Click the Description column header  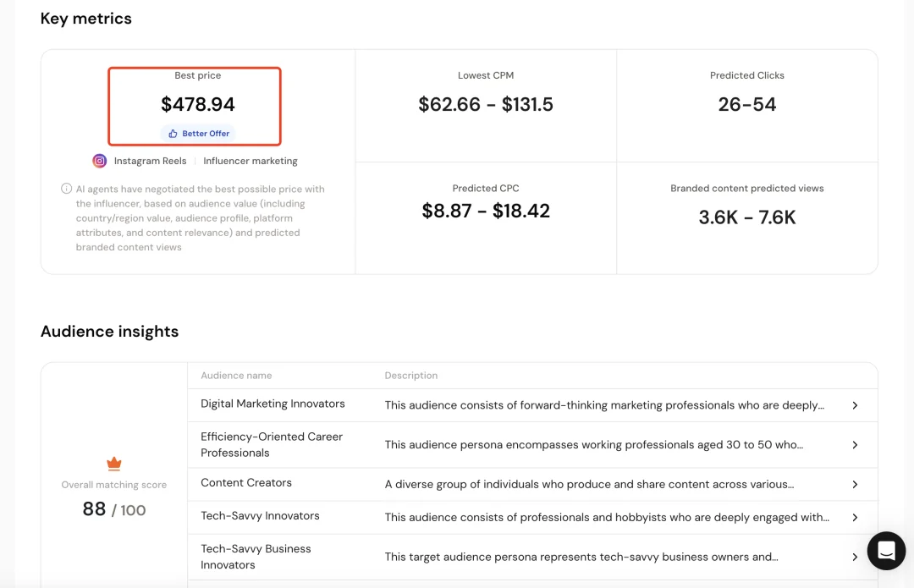pyautogui.click(x=411, y=376)
